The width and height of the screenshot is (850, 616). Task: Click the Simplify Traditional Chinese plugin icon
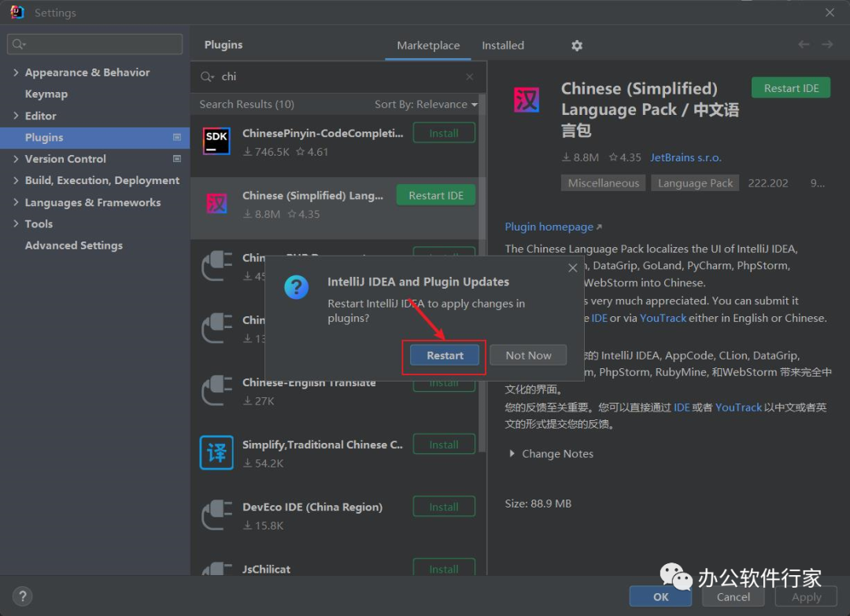coord(216,453)
